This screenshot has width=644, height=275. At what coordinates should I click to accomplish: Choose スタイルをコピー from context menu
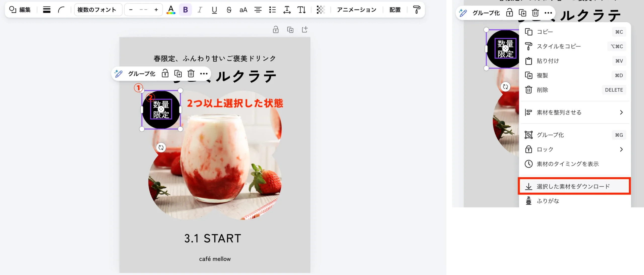(559, 46)
